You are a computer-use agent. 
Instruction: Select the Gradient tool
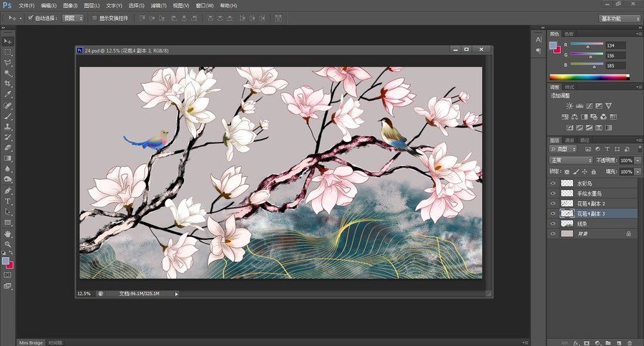point(8,158)
